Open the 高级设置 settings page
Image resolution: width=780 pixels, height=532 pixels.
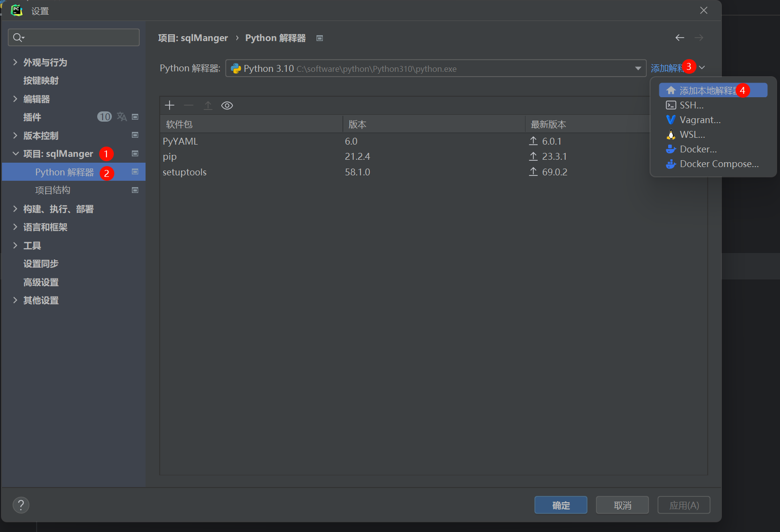tap(41, 282)
